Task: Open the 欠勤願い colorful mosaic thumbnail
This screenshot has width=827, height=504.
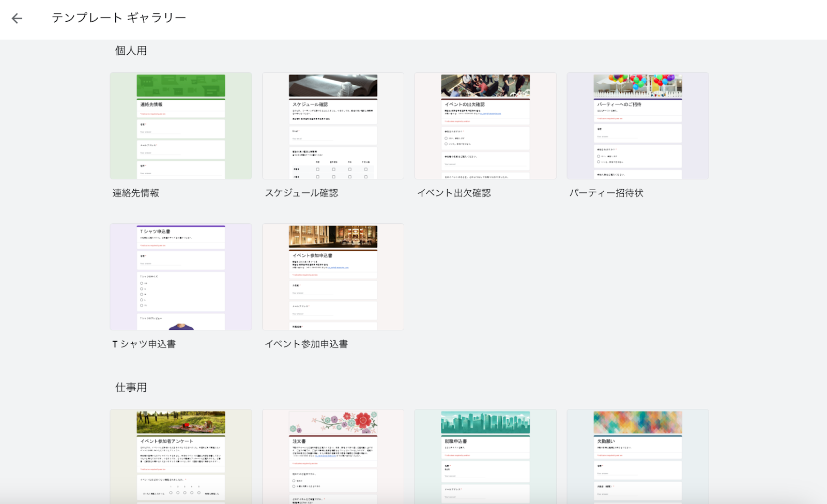Action: coord(637,456)
